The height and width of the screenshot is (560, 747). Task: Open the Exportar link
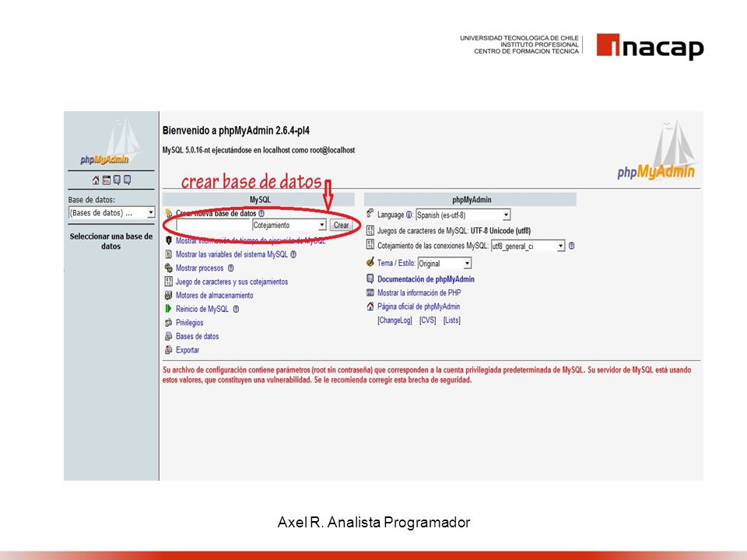188,350
